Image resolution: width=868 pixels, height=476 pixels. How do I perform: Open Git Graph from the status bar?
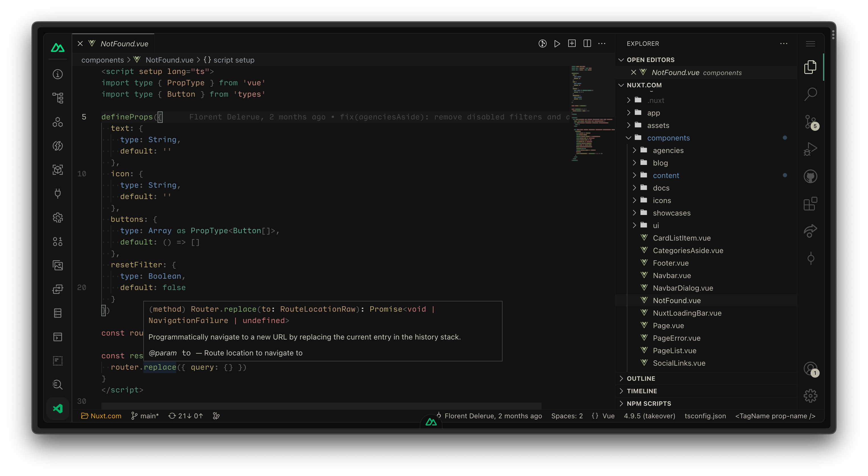tap(216, 416)
